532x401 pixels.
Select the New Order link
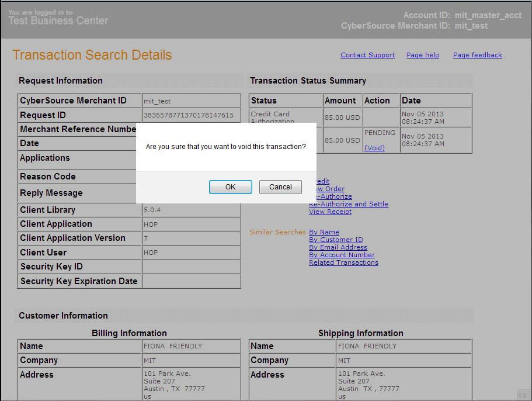pyautogui.click(x=331, y=189)
